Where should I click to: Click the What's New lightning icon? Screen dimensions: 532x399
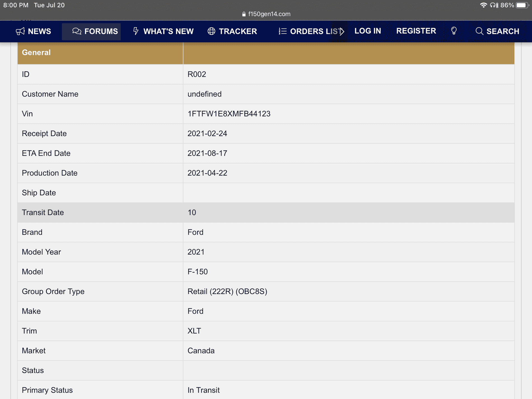pyautogui.click(x=136, y=31)
